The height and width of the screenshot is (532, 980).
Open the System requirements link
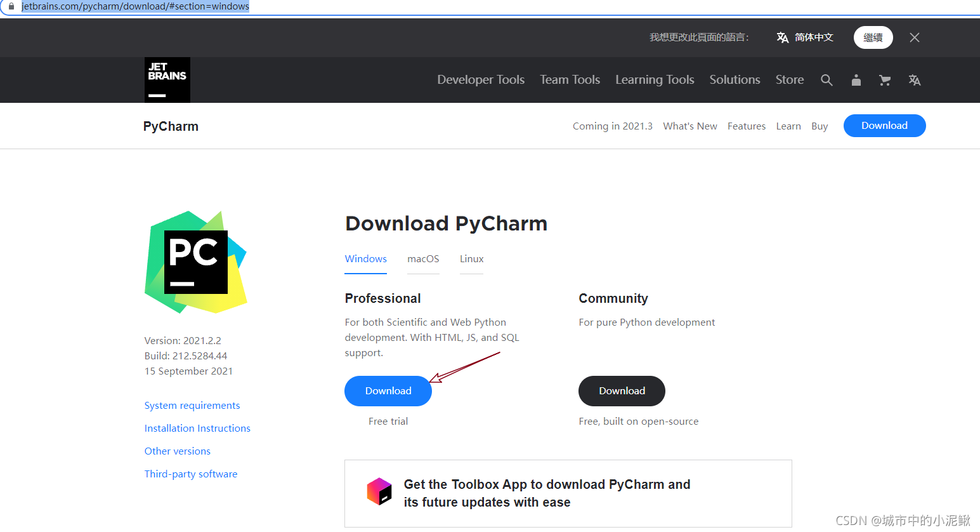pyautogui.click(x=192, y=405)
